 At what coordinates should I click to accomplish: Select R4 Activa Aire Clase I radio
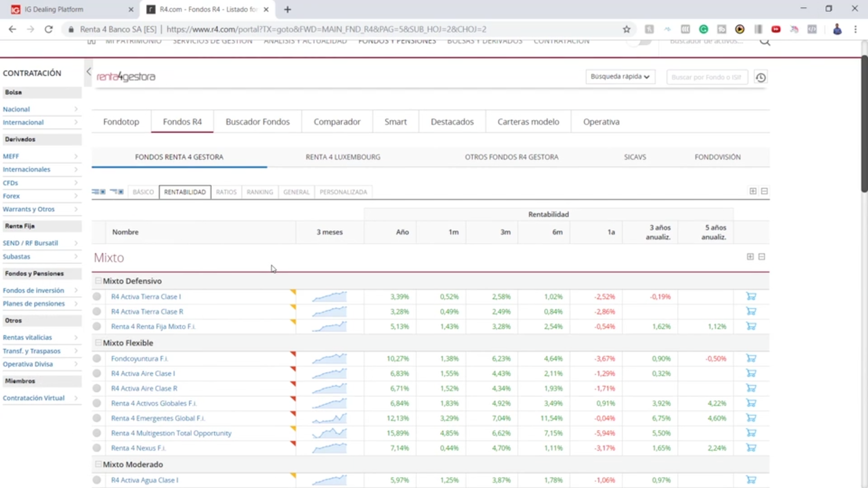[x=97, y=373]
